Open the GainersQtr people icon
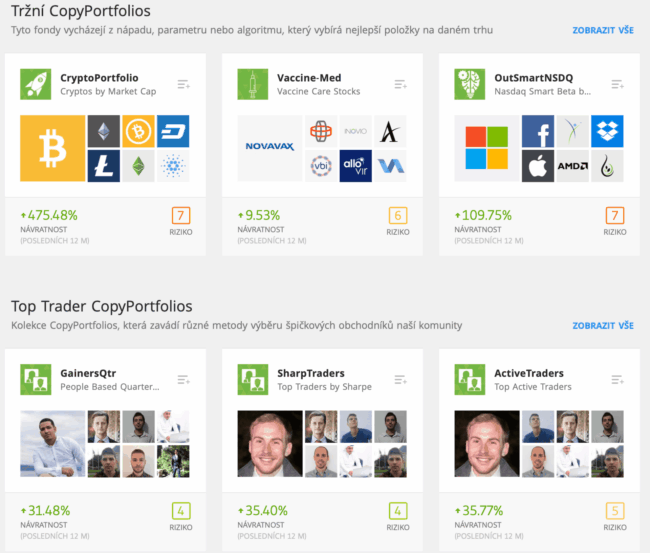 pos(36,379)
